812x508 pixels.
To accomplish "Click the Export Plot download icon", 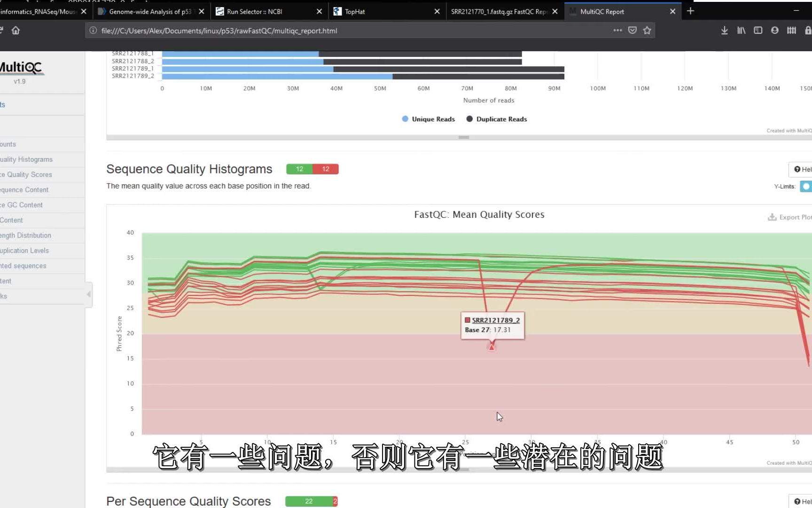I will click(x=772, y=217).
